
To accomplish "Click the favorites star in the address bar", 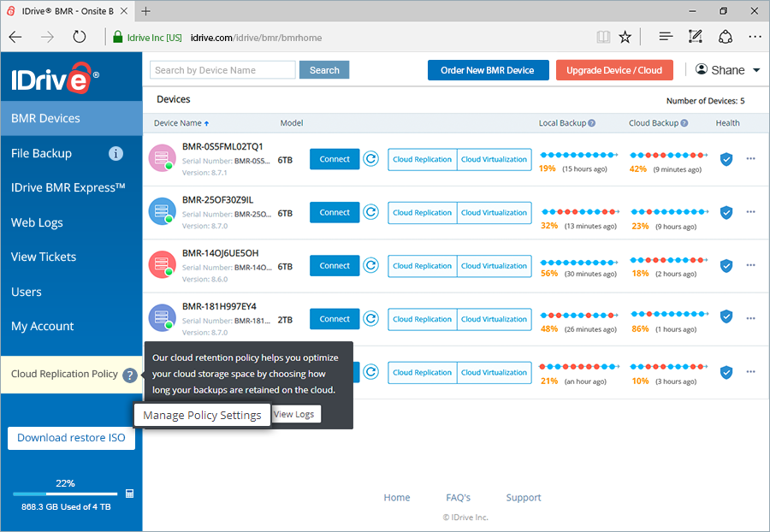I will coord(625,37).
